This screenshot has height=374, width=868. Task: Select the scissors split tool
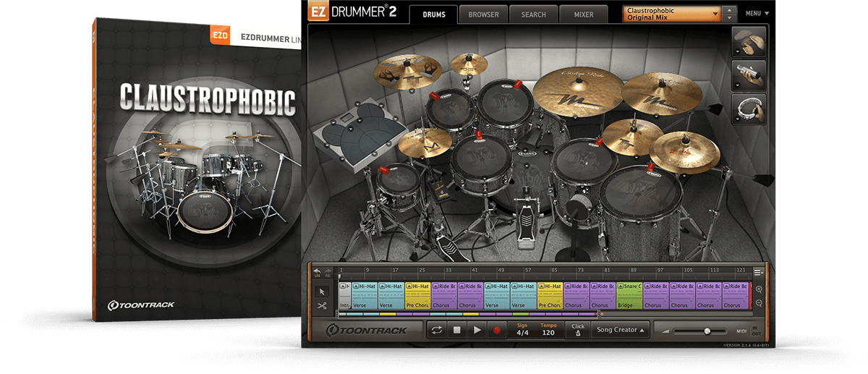tap(322, 306)
